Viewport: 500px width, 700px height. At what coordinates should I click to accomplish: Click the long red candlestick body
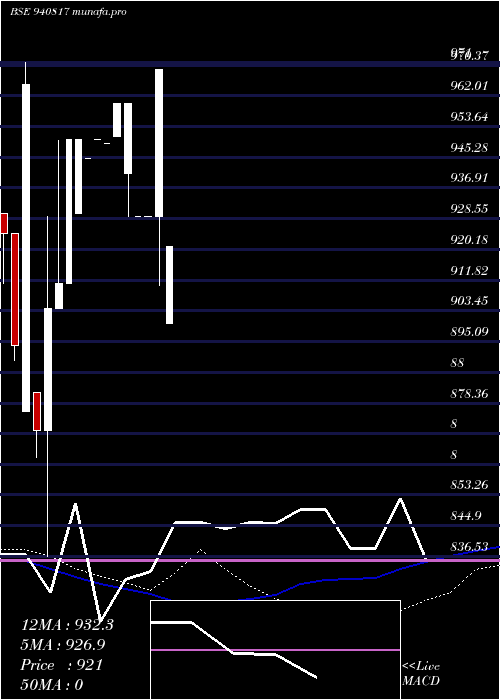pos(15,289)
